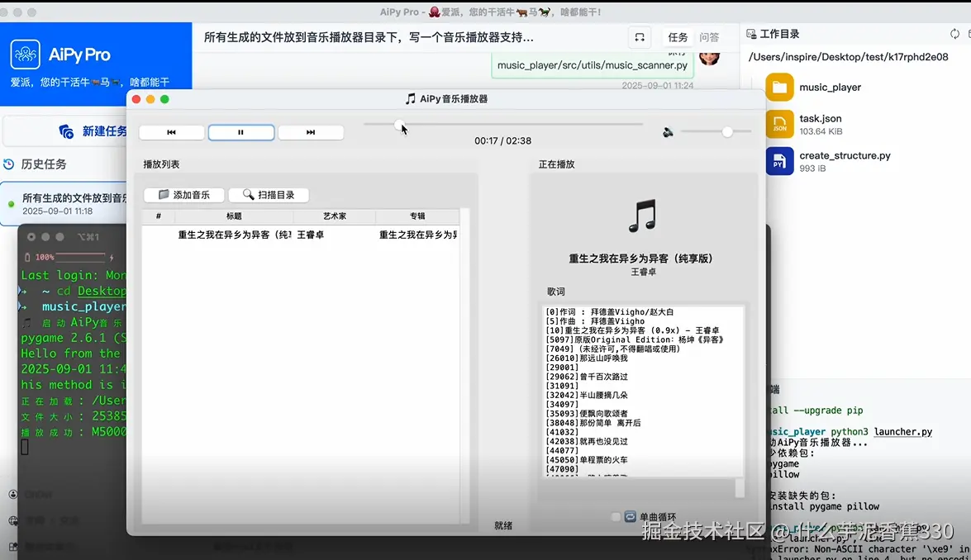Mute via the speaker volume icon
971x560 pixels.
[668, 132]
